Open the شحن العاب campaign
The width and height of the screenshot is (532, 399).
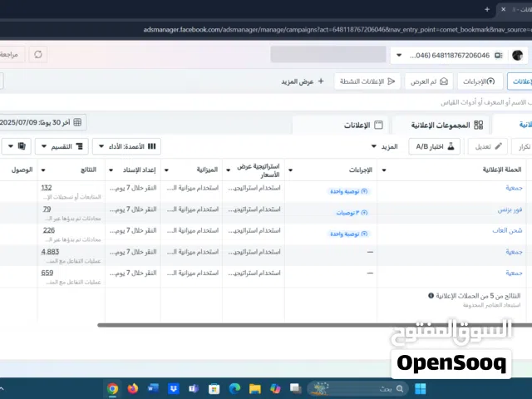(507, 231)
